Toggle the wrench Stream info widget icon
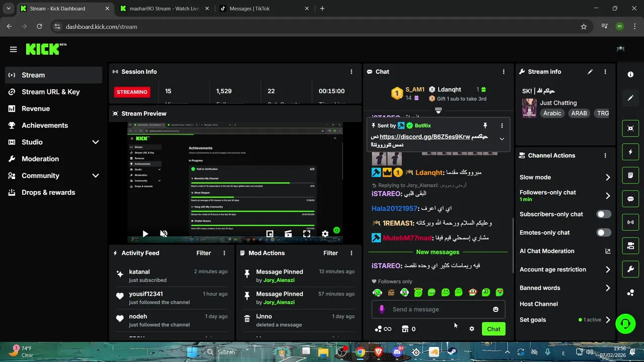The width and height of the screenshot is (644, 362). click(630, 269)
